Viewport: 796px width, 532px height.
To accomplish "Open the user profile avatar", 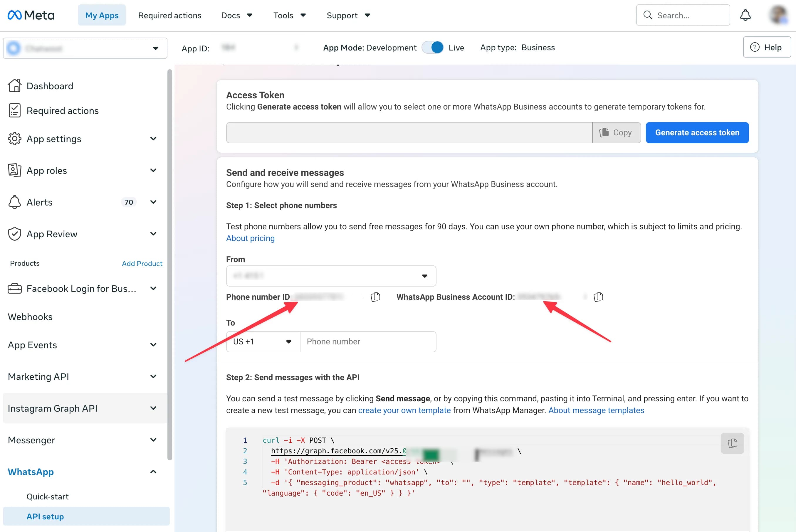I will click(779, 15).
